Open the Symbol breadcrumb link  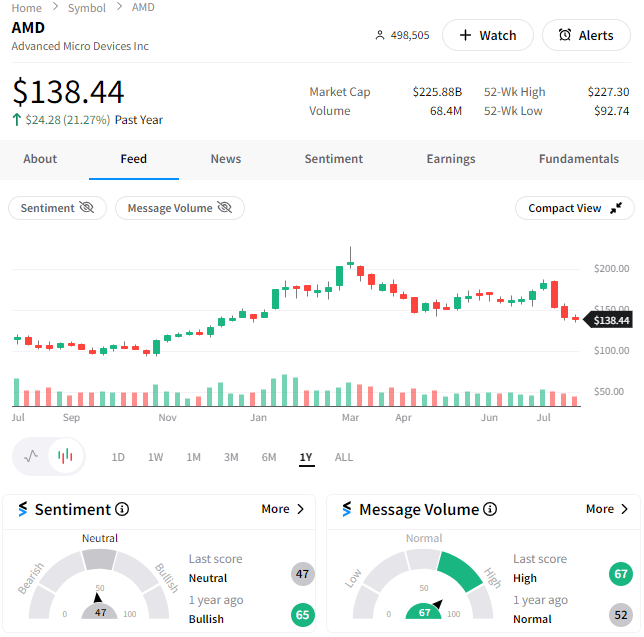click(87, 8)
